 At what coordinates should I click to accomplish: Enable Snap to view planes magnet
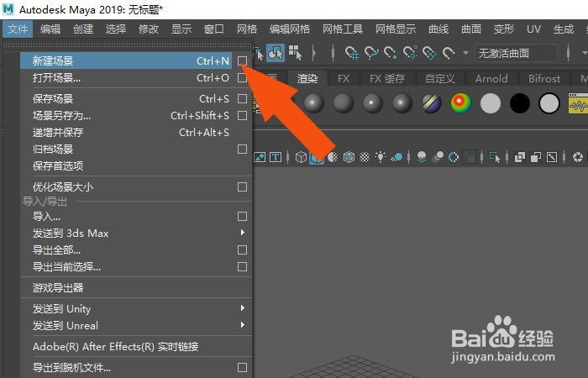tap(429, 53)
